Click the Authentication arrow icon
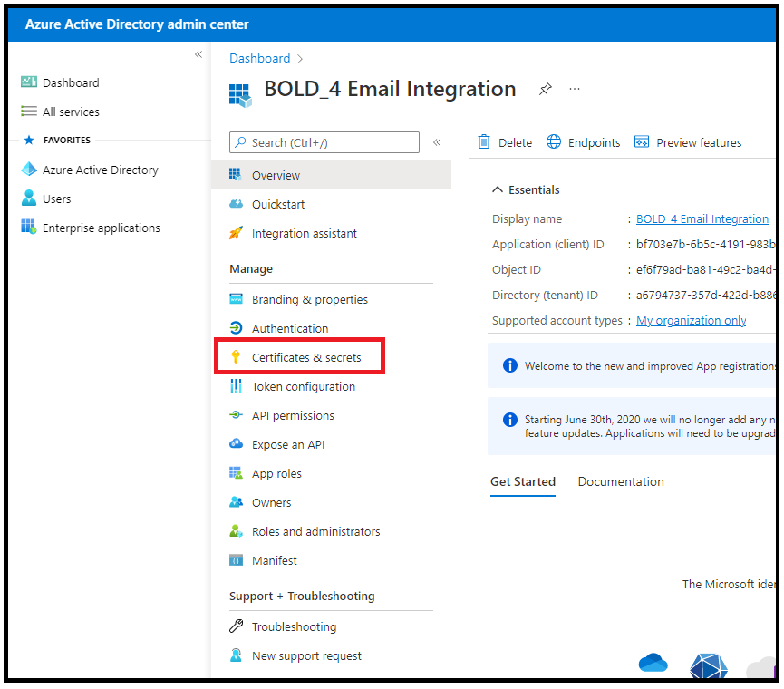Image resolution: width=784 pixels, height=689 pixels. (236, 328)
